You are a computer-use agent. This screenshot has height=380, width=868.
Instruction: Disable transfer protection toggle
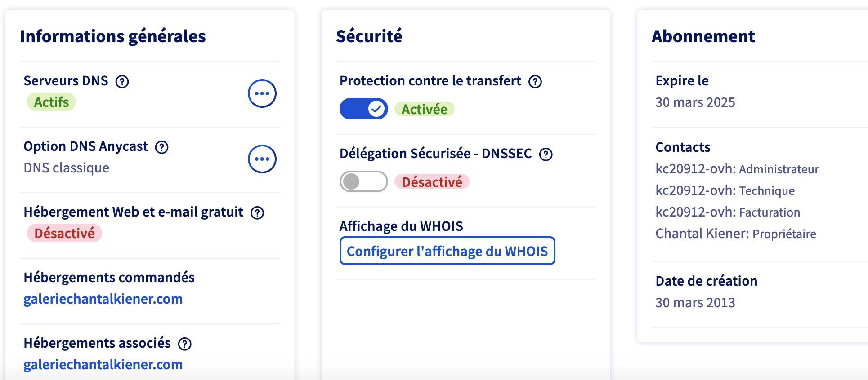pos(364,109)
